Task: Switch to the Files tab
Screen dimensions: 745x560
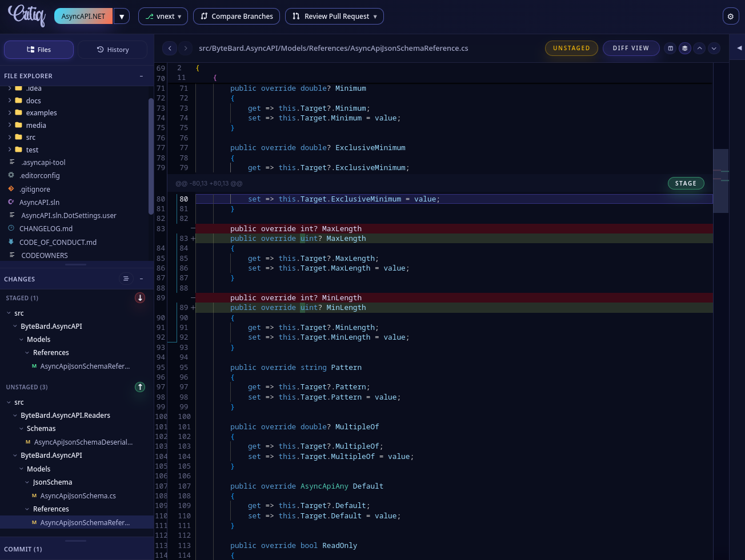Action: [x=38, y=50]
